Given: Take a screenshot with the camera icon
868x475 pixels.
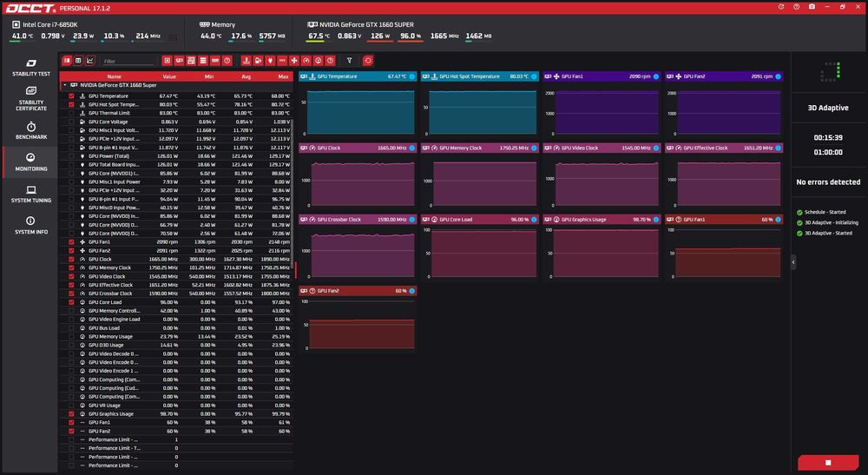Looking at the screenshot, I should click(812, 7).
